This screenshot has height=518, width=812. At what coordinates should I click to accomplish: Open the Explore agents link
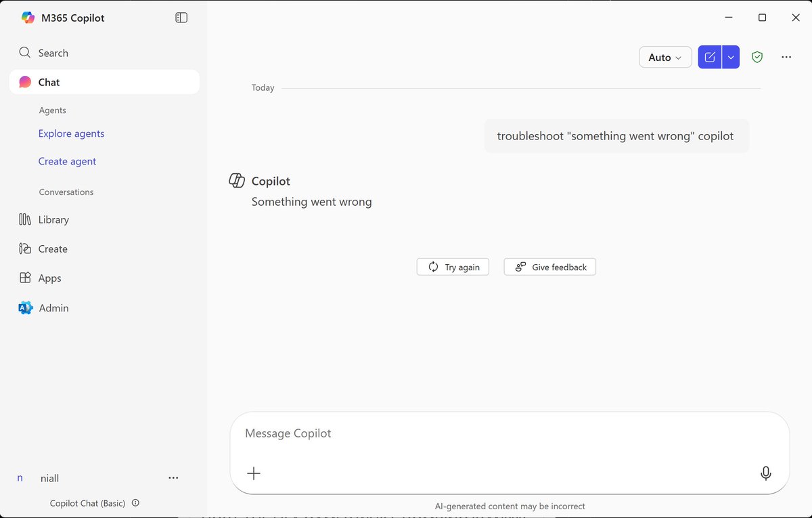[x=71, y=133]
